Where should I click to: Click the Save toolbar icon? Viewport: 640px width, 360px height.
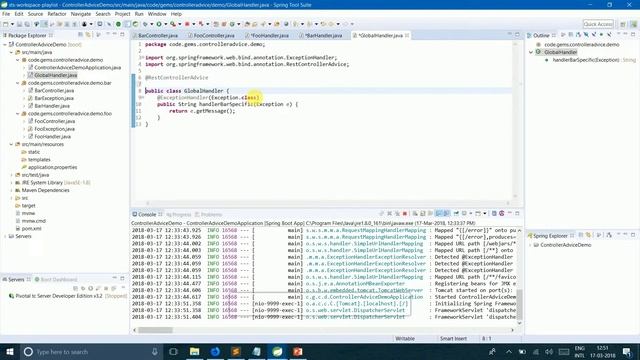pos(19,24)
